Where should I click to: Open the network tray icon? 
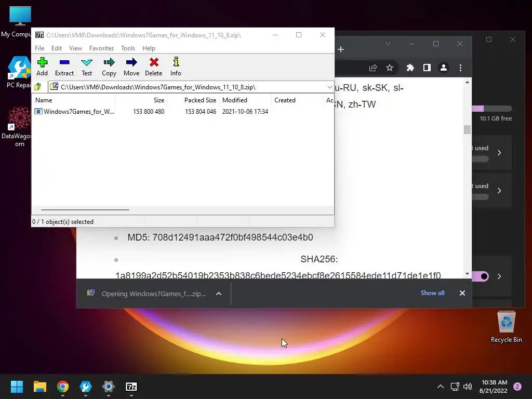pyautogui.click(x=455, y=387)
